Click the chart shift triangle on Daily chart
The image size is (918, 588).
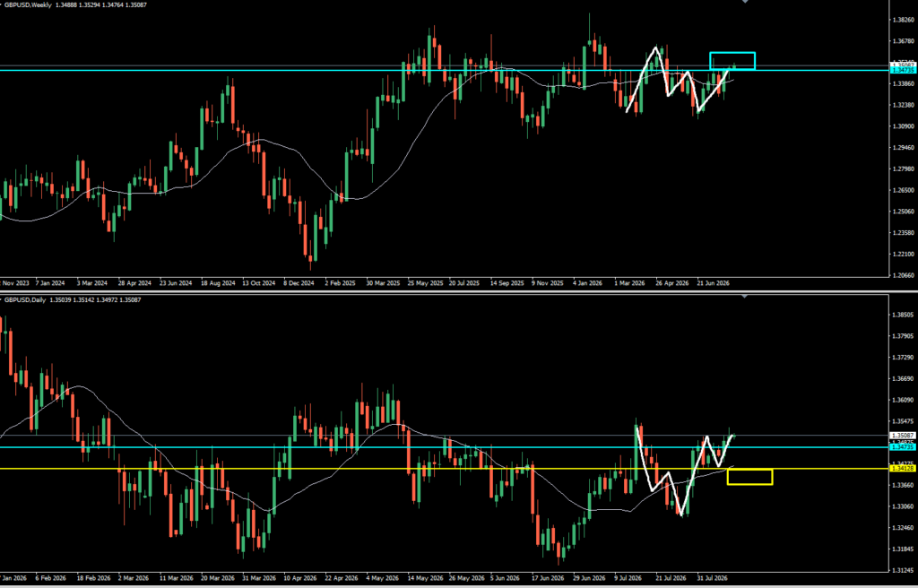(x=745, y=297)
